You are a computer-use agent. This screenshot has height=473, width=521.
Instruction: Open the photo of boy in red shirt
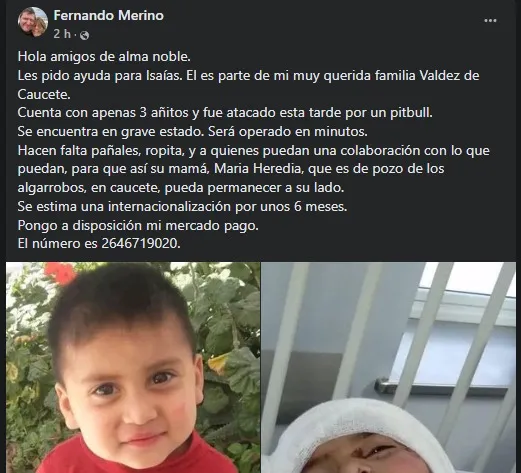click(133, 367)
